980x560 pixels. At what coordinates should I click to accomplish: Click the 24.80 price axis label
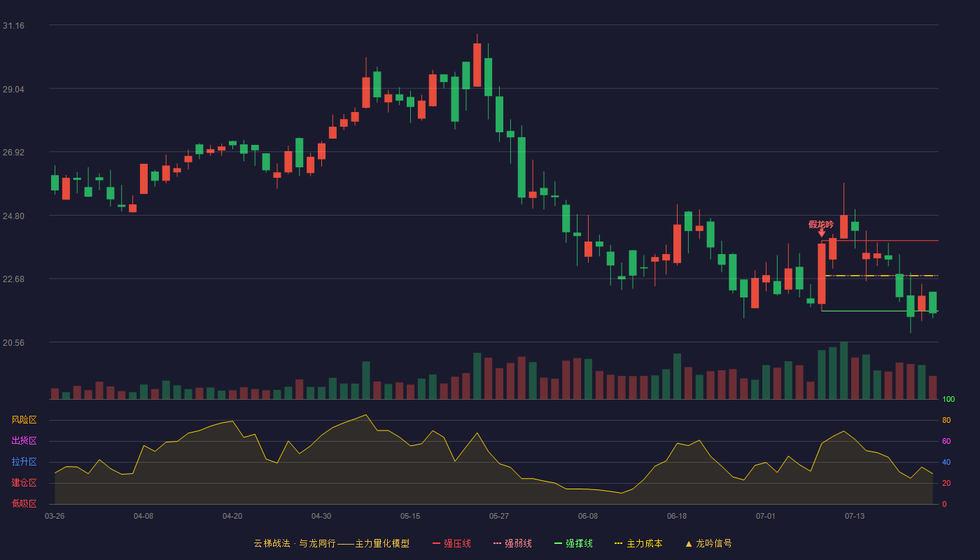[13, 216]
